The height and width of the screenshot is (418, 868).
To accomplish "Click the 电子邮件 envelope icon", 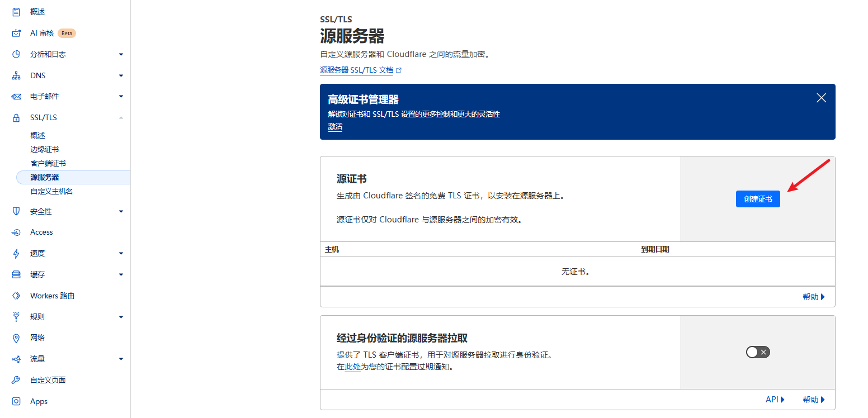I will (x=16, y=96).
